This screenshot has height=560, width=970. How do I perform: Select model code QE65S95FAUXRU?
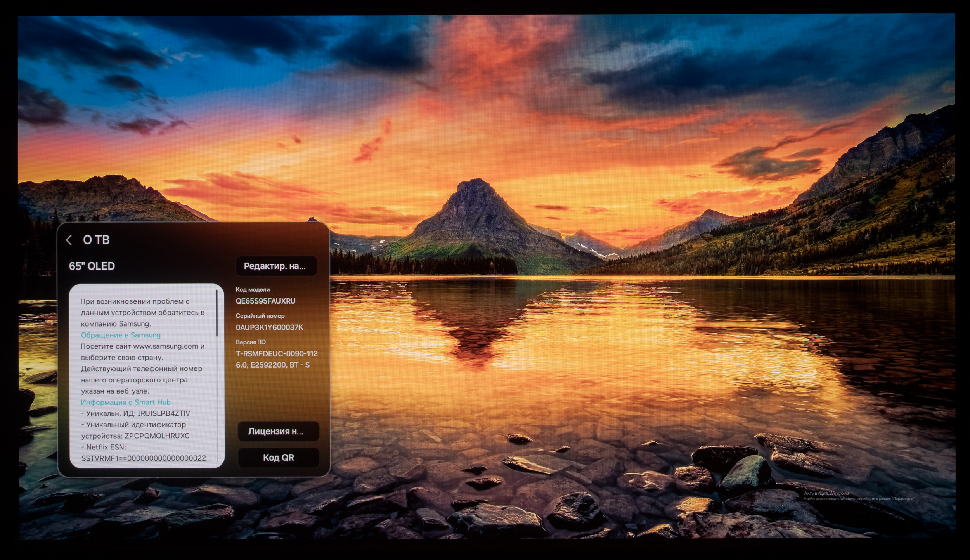pyautogui.click(x=265, y=301)
